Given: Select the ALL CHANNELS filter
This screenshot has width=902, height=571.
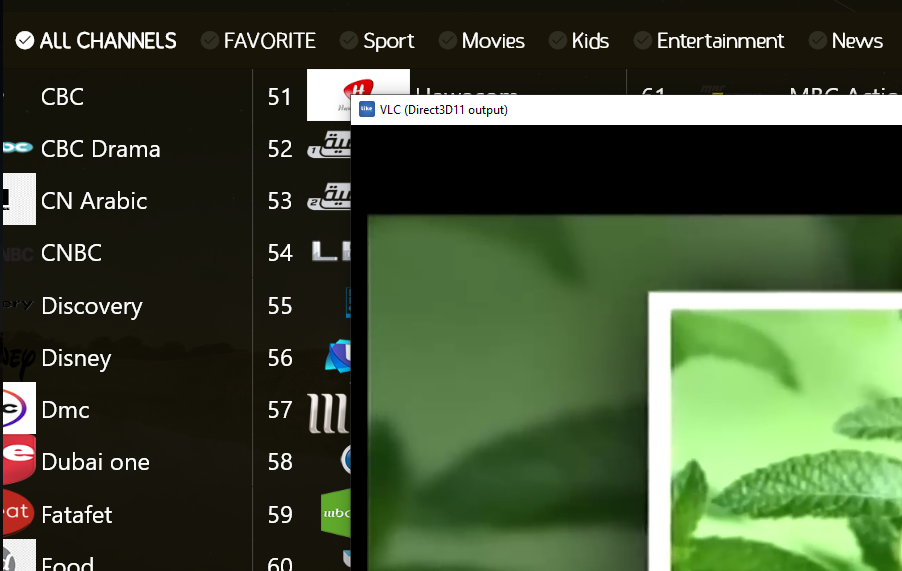Looking at the screenshot, I should point(96,41).
